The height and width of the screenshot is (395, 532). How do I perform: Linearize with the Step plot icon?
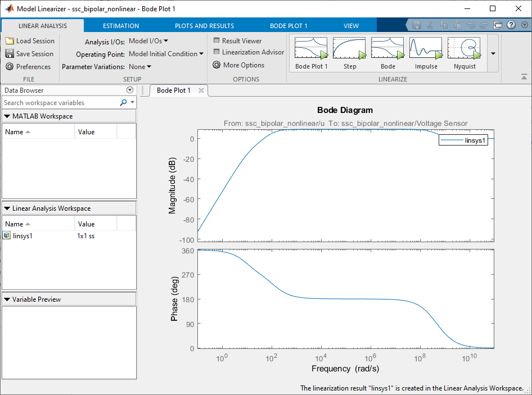pos(349,48)
